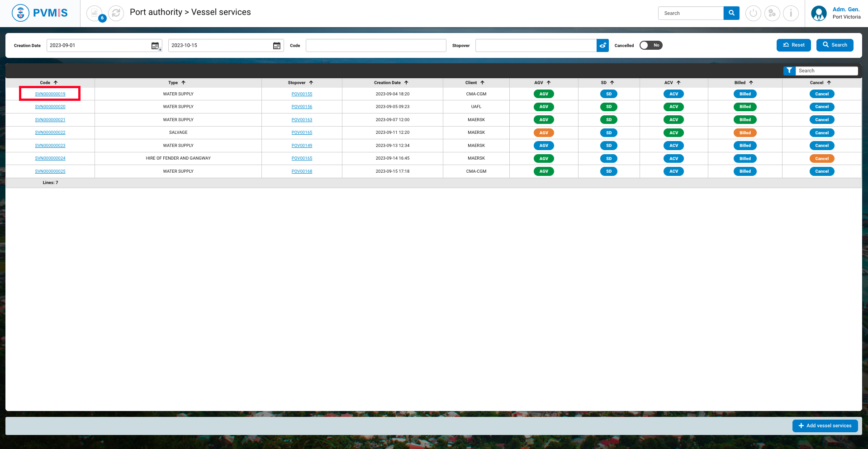The image size is (868, 449).
Task: Click the power icon in the header
Action: click(753, 13)
